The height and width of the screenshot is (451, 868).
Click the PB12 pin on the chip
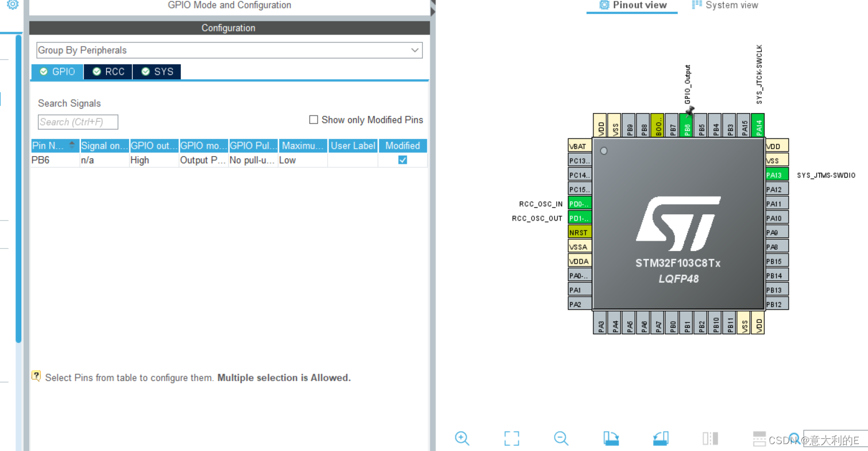pos(777,304)
